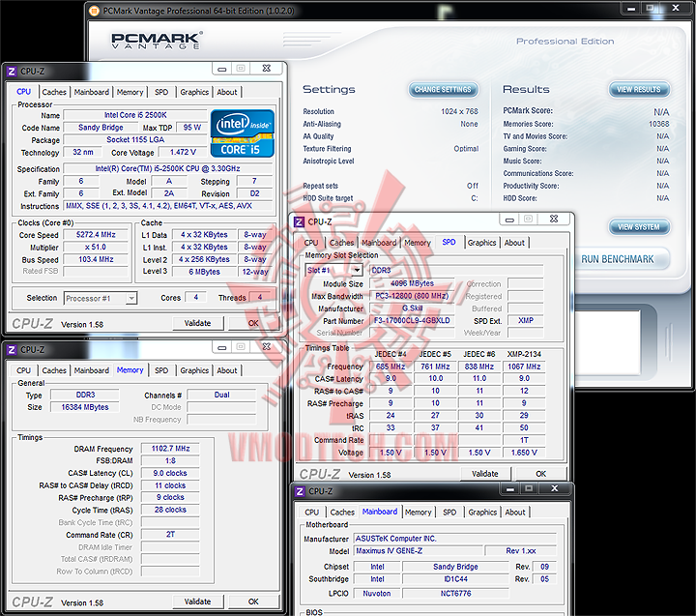Open Graphics tab in top-left CPU-Z window

point(194,92)
